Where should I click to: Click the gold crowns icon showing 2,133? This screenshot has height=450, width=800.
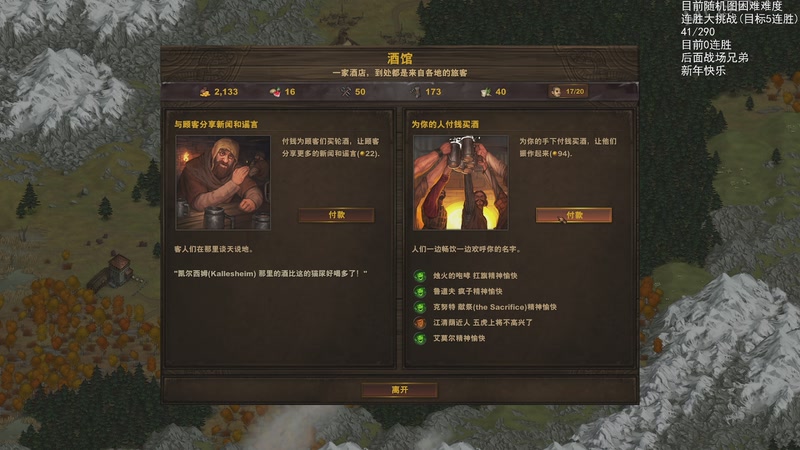point(205,92)
